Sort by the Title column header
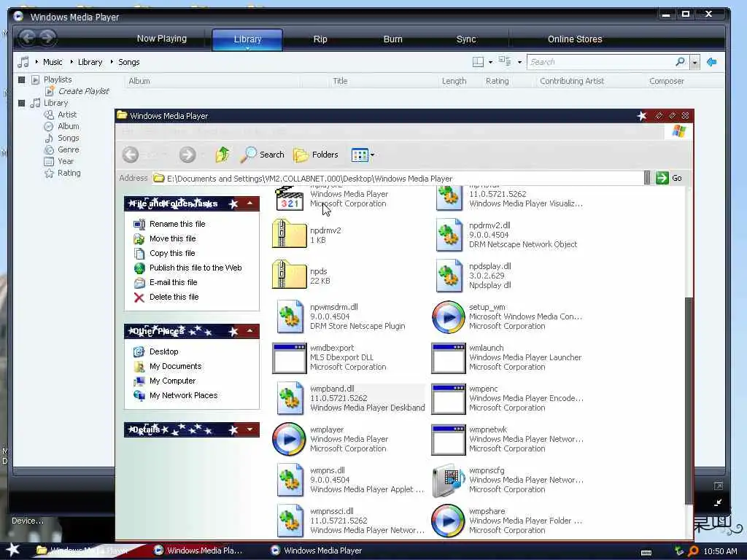 340,81
